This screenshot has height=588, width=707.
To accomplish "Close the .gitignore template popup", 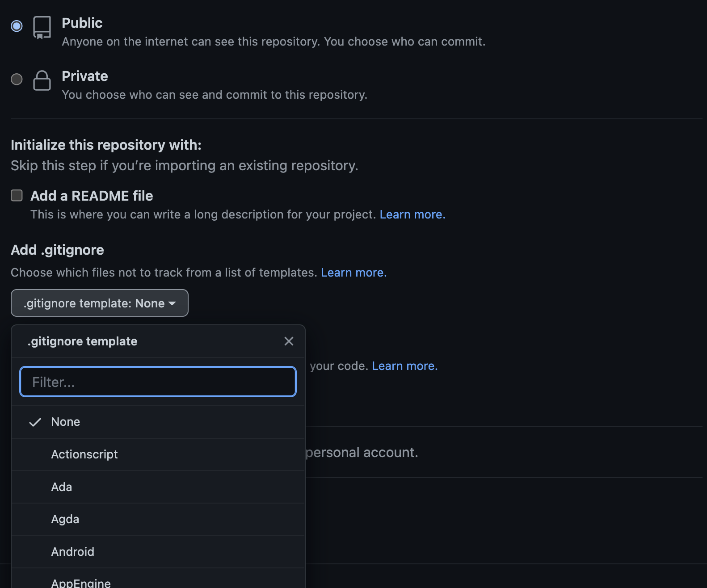I will click(289, 341).
